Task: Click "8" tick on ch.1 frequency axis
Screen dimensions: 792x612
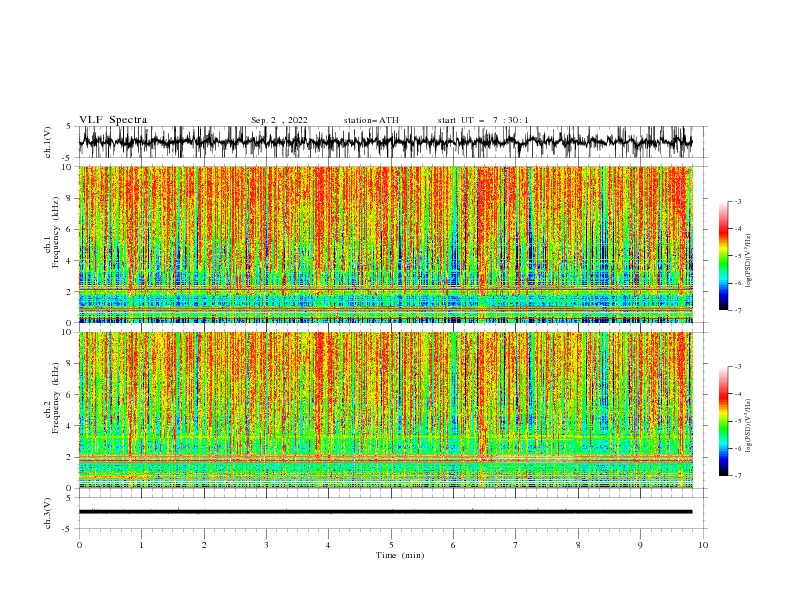Action: click(69, 198)
